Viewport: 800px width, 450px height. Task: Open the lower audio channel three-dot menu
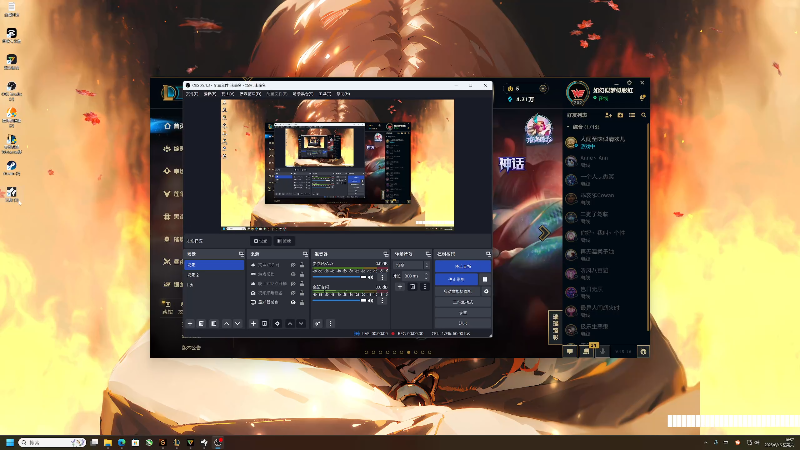point(382,301)
